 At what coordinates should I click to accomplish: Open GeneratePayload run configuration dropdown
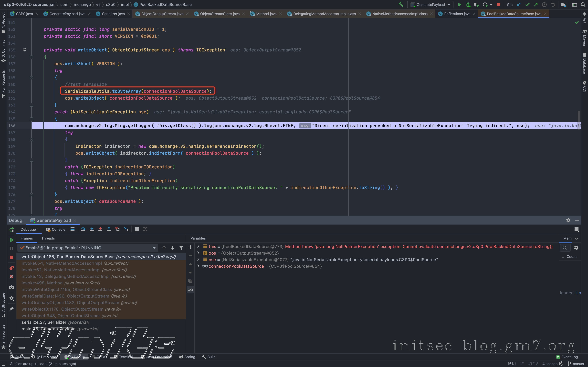[430, 5]
